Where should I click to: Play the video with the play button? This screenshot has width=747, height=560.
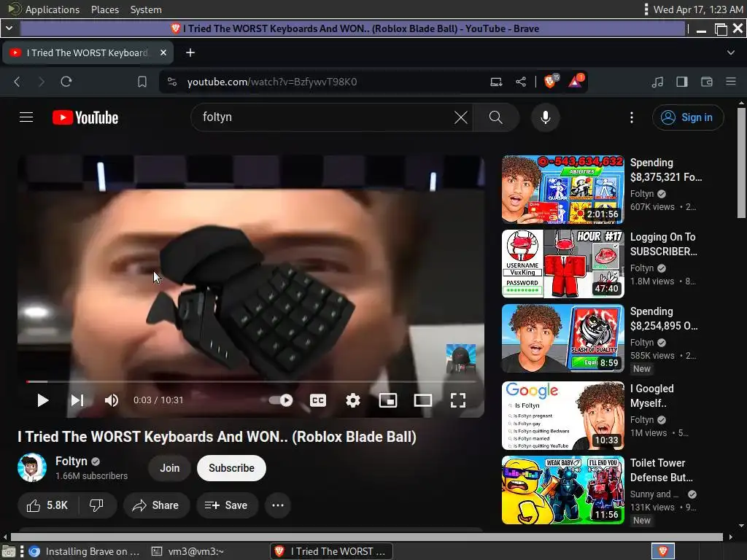(43, 400)
